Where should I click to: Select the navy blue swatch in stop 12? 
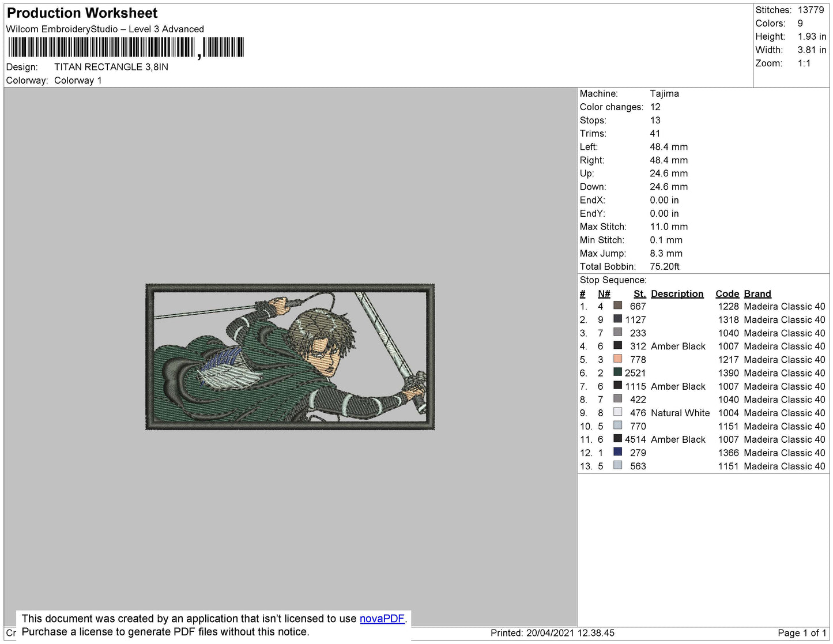617,452
